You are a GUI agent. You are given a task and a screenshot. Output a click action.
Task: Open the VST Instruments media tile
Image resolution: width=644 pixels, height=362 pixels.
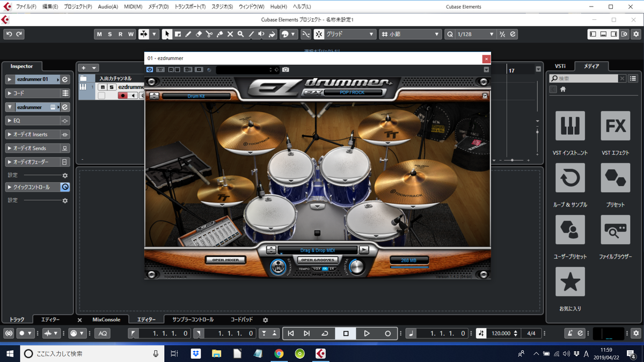point(570,126)
